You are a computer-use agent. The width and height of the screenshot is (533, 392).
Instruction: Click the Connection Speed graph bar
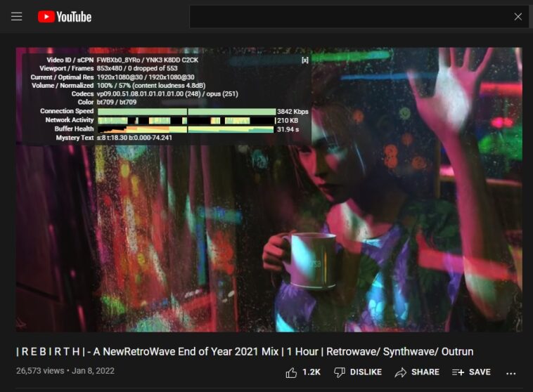(x=186, y=112)
